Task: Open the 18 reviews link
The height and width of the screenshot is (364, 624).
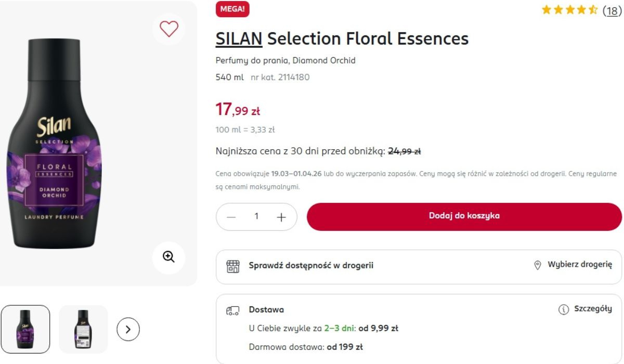Action: coord(612,10)
